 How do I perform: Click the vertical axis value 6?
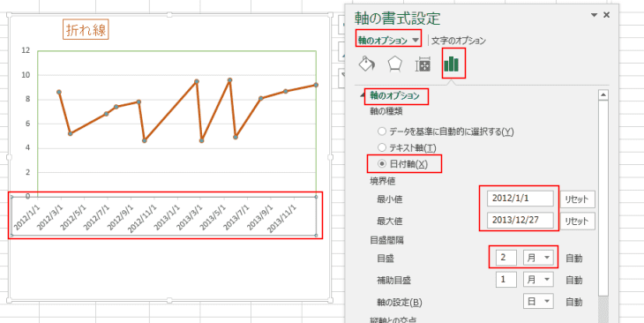(x=27, y=124)
